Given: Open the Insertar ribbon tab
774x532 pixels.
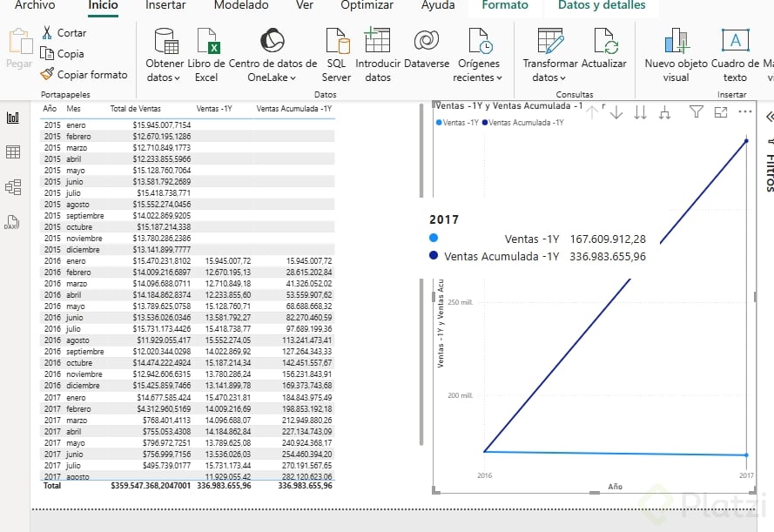Looking at the screenshot, I should (x=165, y=5).
